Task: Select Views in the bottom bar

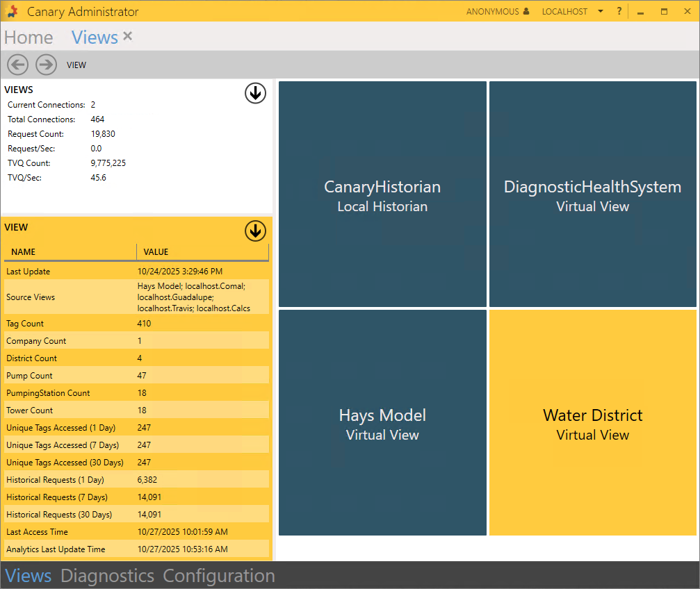Action: coord(29,576)
